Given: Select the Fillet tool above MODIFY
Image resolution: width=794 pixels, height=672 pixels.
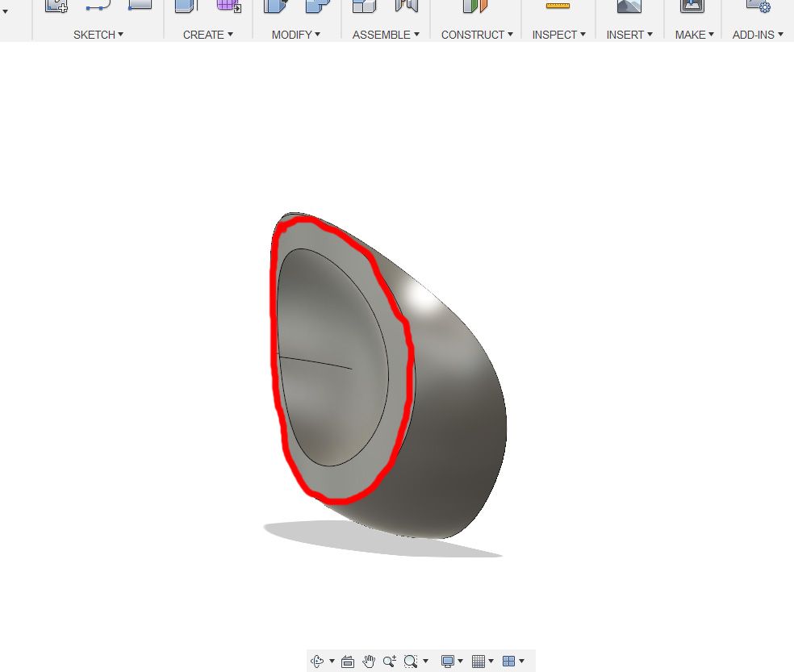Looking at the screenshot, I should (x=317, y=6).
